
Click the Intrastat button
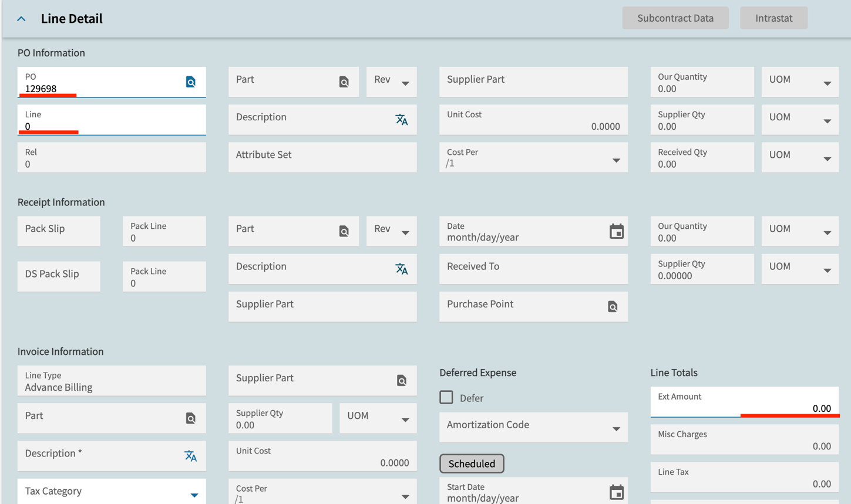pos(773,18)
